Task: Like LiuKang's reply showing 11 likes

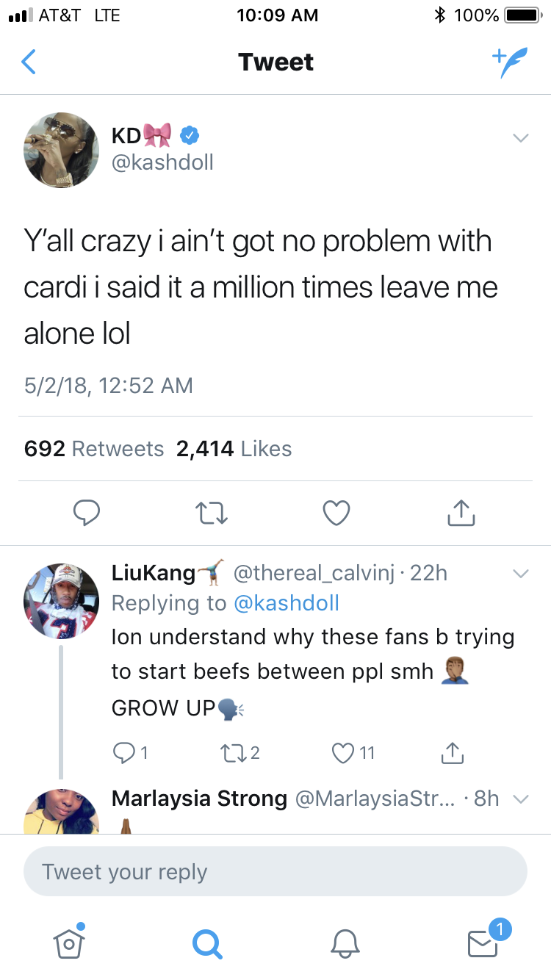Action: [x=345, y=752]
